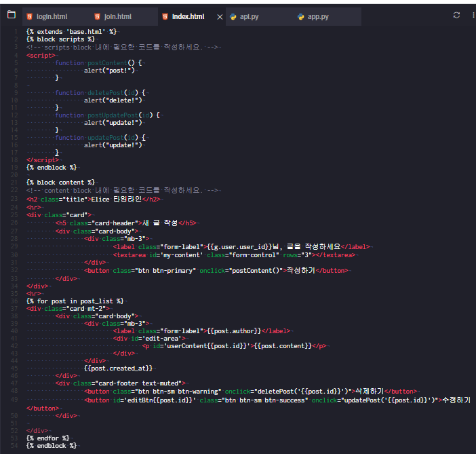Click the {{post.created_at}} line
476x454 pixels.
119,368
